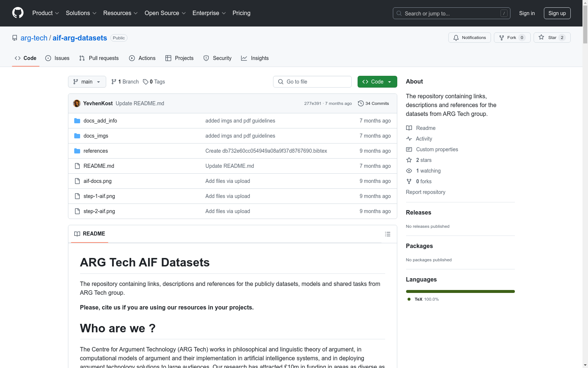Expand the Solutions menu
The width and height of the screenshot is (588, 368).
[x=81, y=13]
